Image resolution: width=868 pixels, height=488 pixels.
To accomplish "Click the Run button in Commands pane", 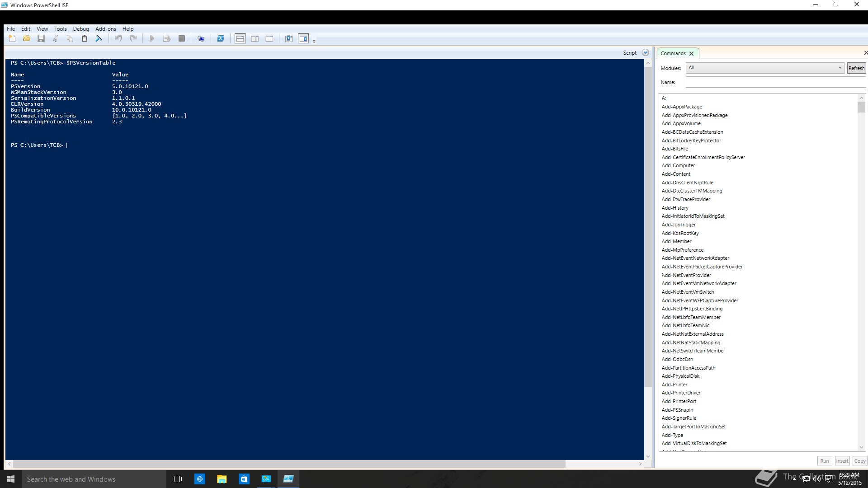I will pos(825,461).
